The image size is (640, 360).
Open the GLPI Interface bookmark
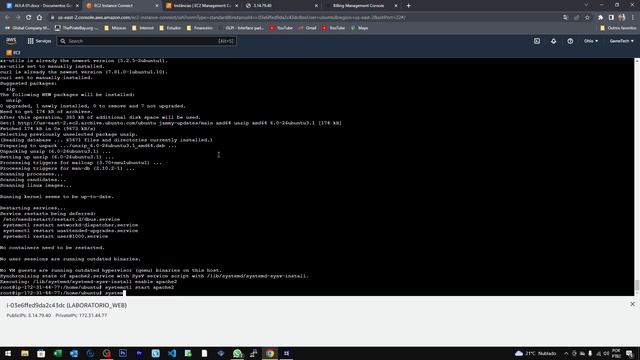click(x=242, y=28)
